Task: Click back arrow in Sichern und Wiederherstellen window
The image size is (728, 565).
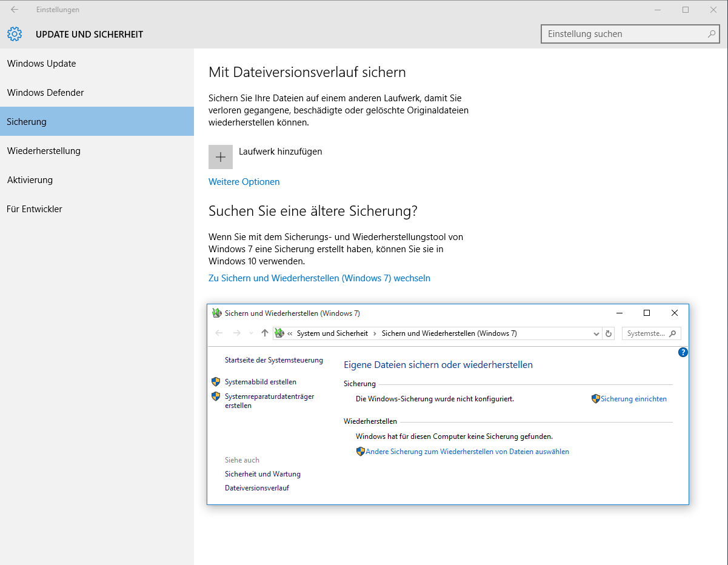Action: (219, 333)
